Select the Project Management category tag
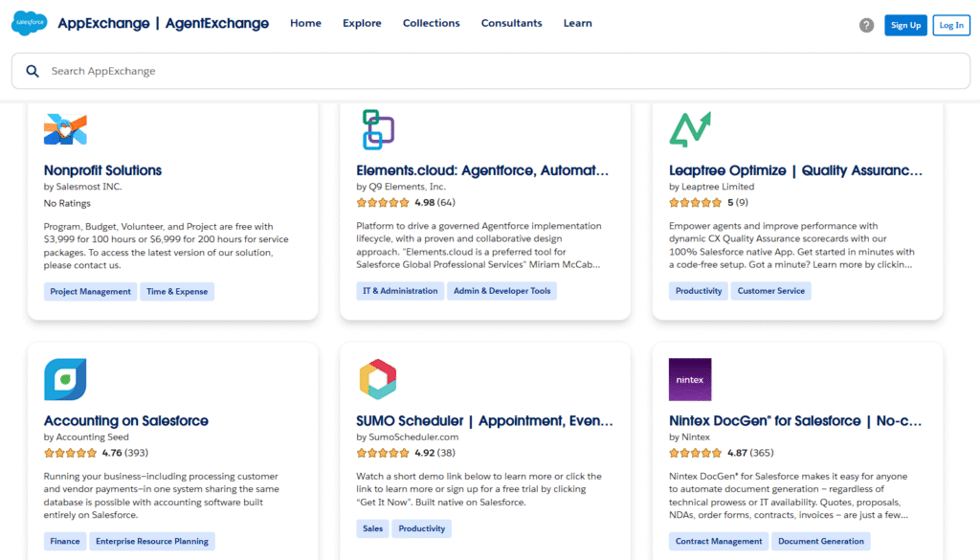The height and width of the screenshot is (560, 980). tap(91, 291)
